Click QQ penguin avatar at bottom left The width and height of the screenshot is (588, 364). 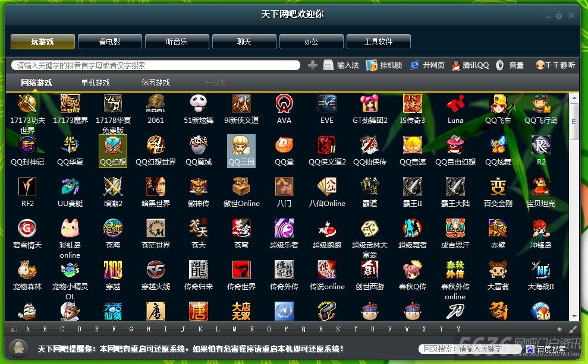point(18,349)
